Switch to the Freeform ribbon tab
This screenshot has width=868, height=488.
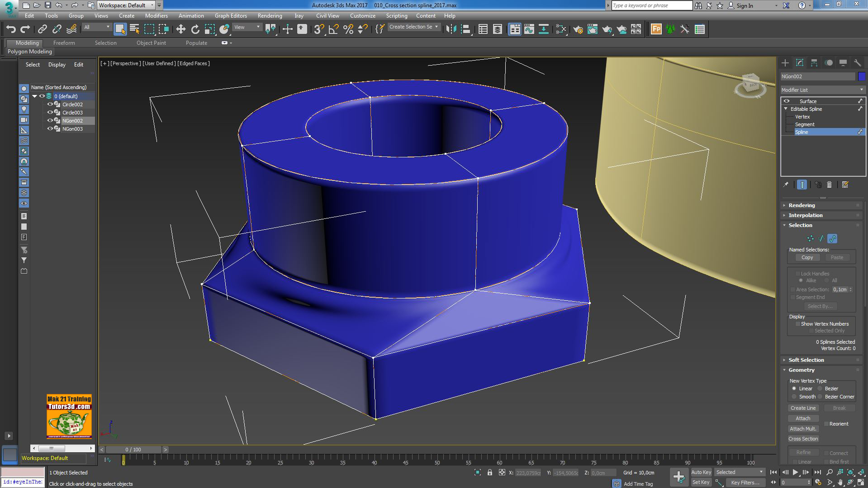[64, 43]
